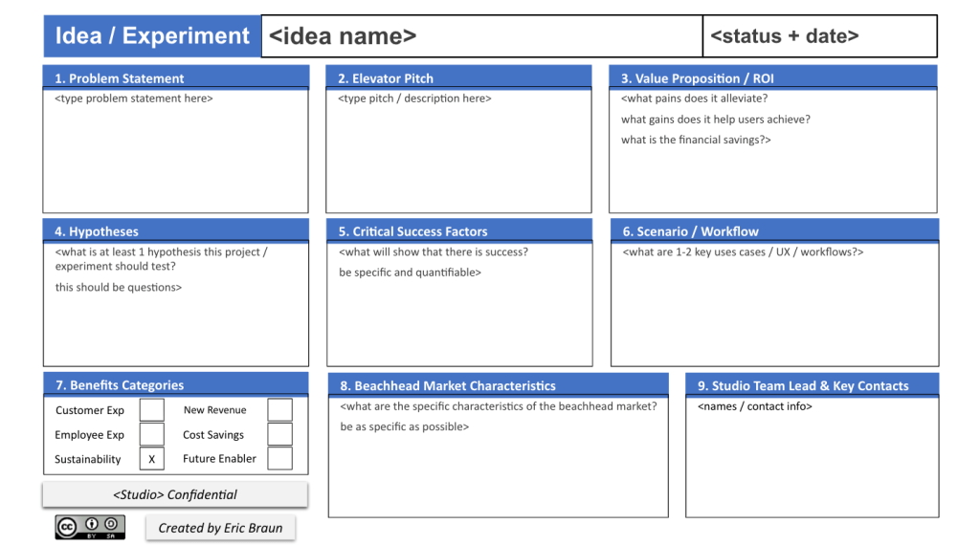This screenshot has width=980, height=546.
Task: Toggle the Future Enabler checkbox
Action: coord(279,458)
